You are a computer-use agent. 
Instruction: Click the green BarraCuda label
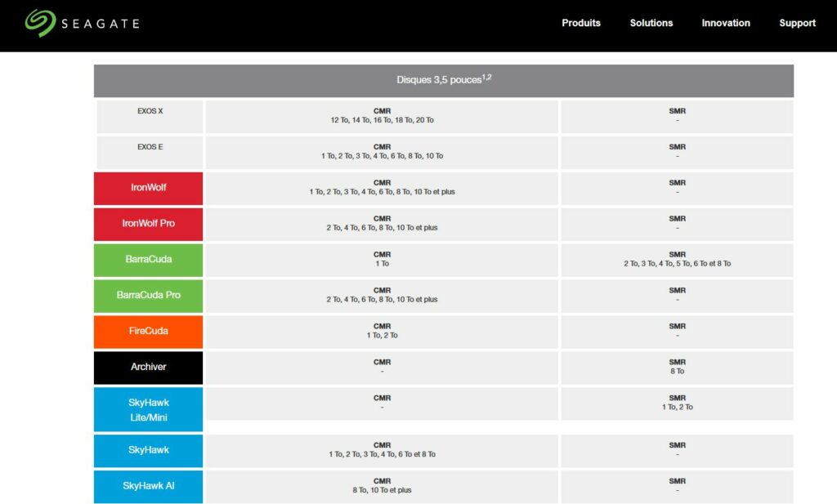point(149,260)
